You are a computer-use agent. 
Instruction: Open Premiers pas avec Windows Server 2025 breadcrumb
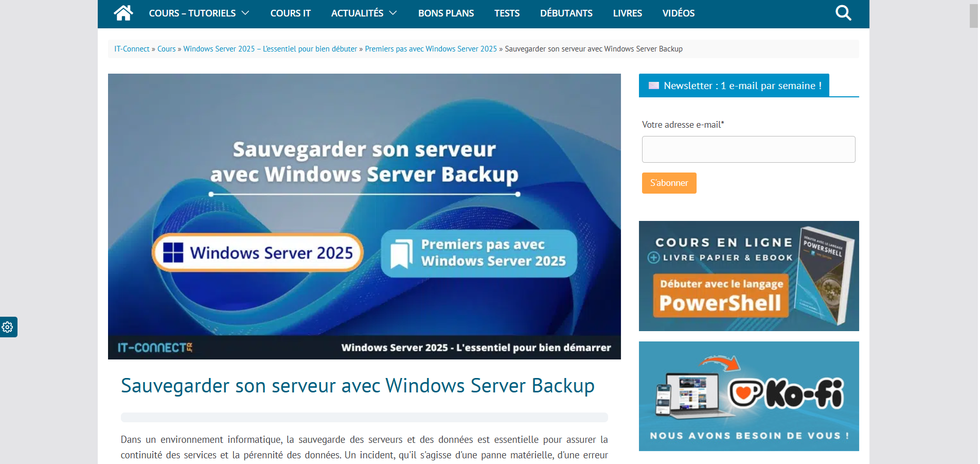coord(431,49)
